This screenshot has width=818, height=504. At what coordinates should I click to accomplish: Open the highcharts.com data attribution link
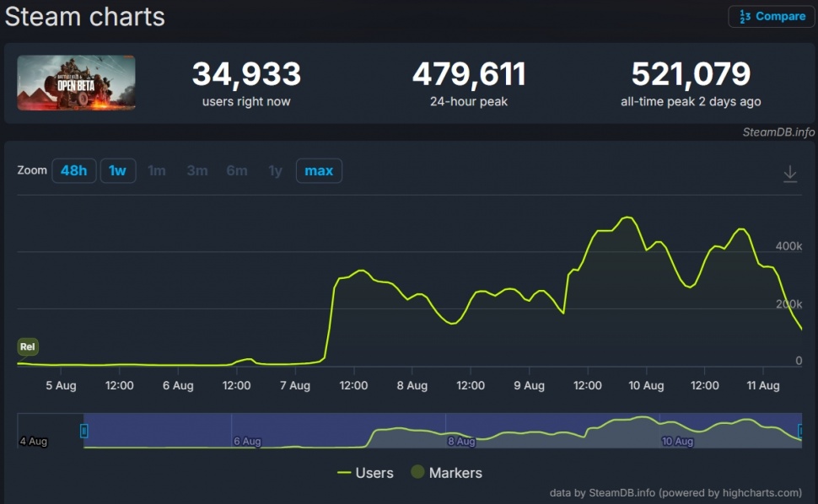coord(675,492)
